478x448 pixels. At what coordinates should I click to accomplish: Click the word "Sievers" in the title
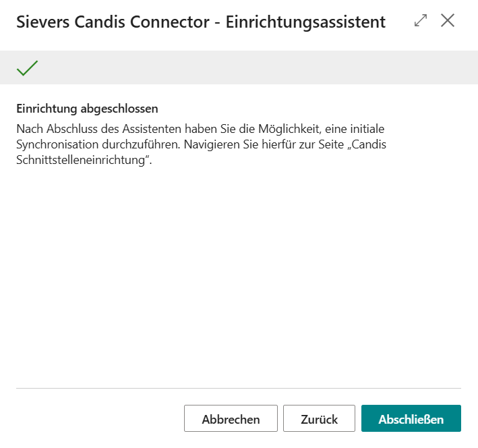click(x=45, y=22)
